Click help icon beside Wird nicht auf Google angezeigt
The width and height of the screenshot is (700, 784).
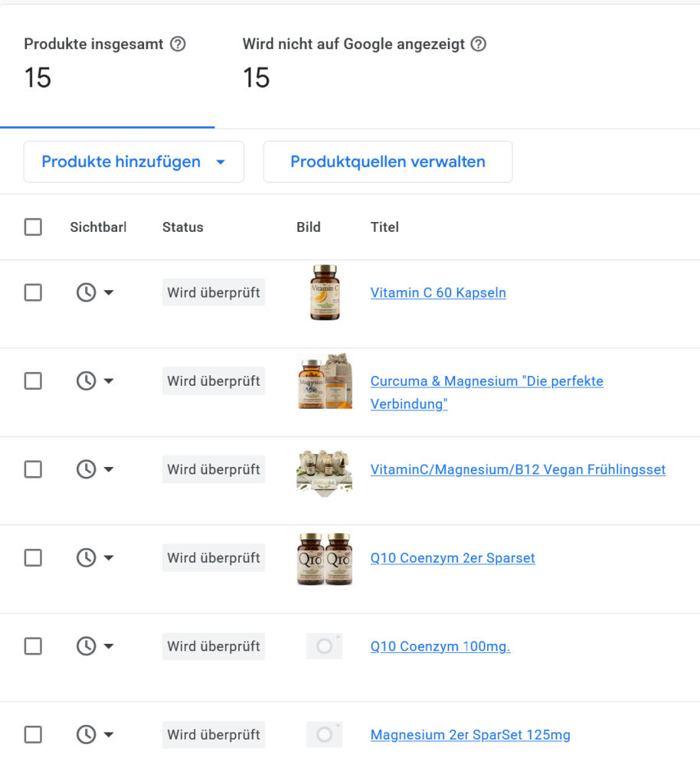click(x=479, y=44)
